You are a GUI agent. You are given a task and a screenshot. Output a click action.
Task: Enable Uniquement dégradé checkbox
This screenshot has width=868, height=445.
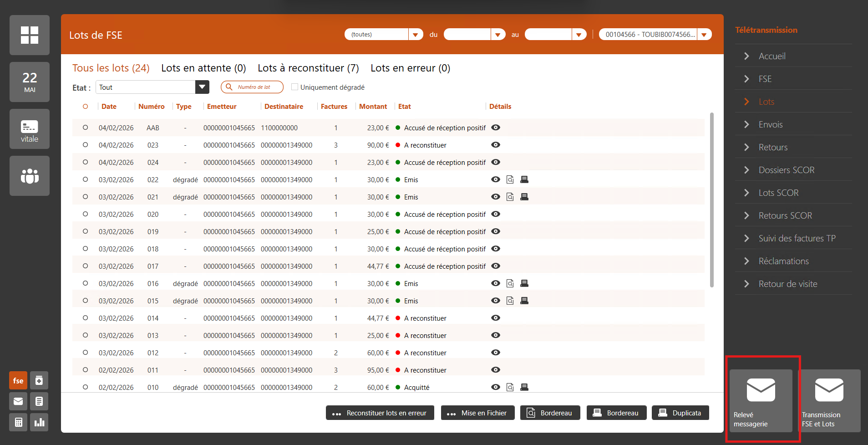click(x=294, y=87)
